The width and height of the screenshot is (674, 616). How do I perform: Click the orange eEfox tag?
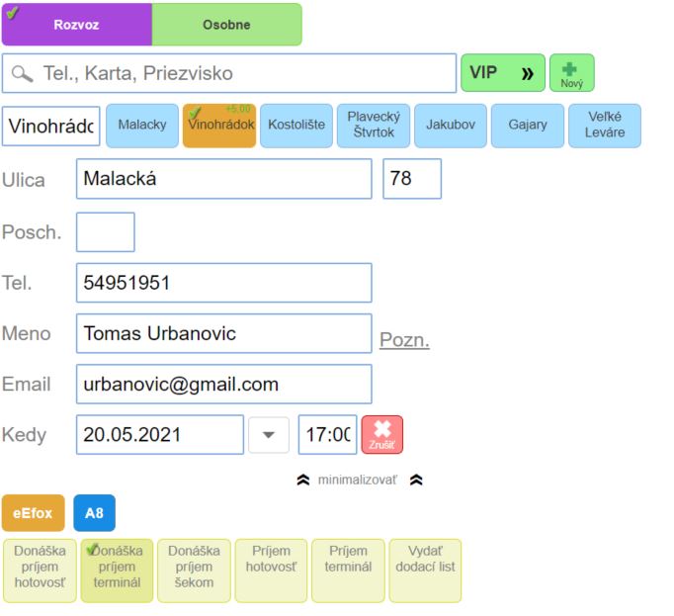(x=33, y=513)
